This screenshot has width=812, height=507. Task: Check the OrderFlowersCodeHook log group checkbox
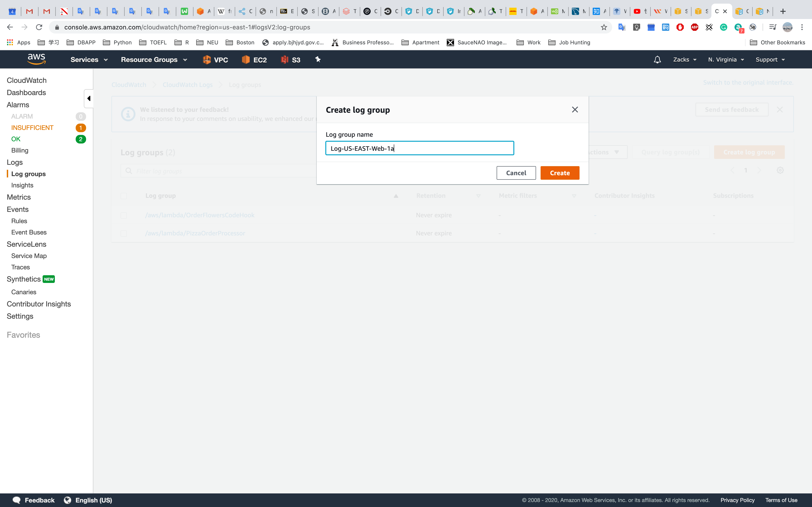click(124, 215)
